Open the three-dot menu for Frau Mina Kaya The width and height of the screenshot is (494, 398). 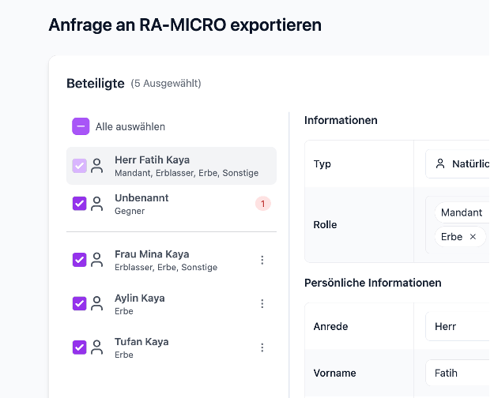(x=262, y=260)
